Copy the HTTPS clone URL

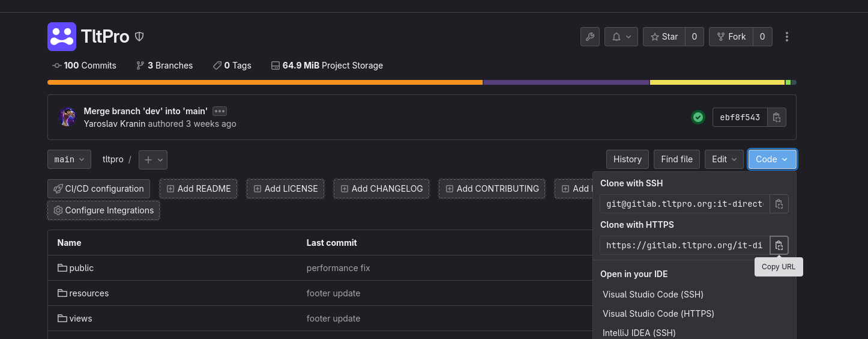[x=779, y=245]
